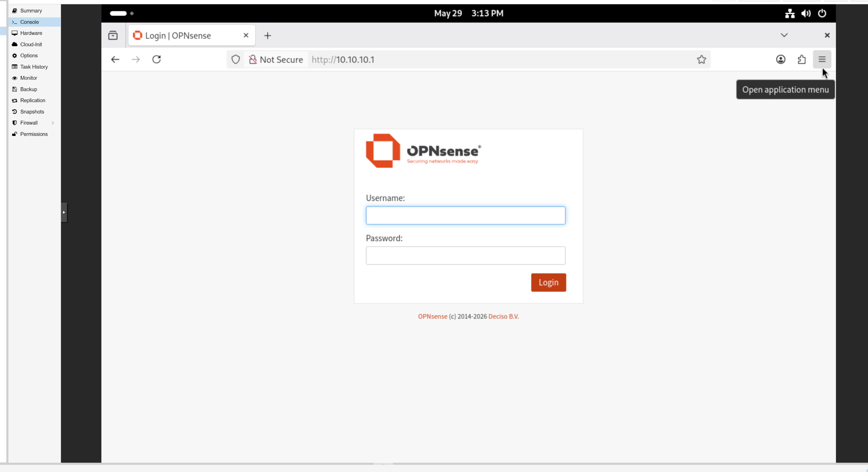The image size is (868, 472).
Task: Expand the Firewall submenu arrow
Action: coord(53,123)
